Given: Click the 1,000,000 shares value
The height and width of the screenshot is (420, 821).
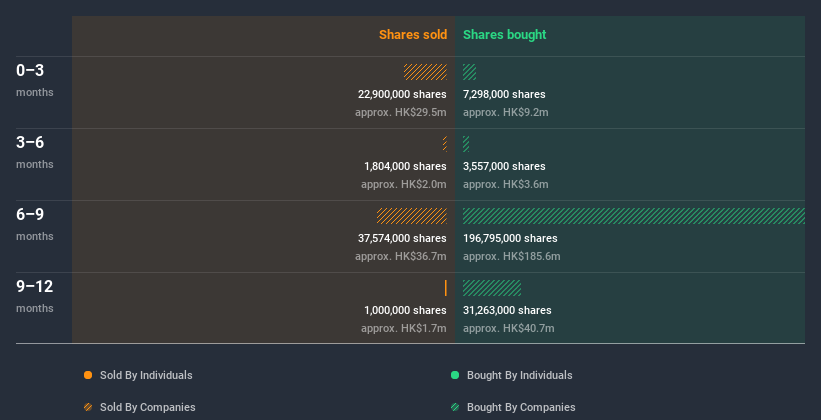Looking at the screenshot, I should click(x=405, y=310).
